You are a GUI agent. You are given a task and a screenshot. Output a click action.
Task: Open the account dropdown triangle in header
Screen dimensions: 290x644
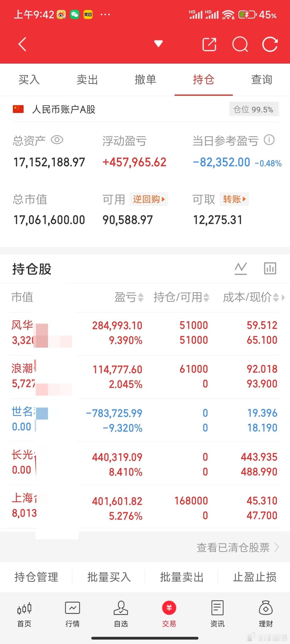click(158, 43)
